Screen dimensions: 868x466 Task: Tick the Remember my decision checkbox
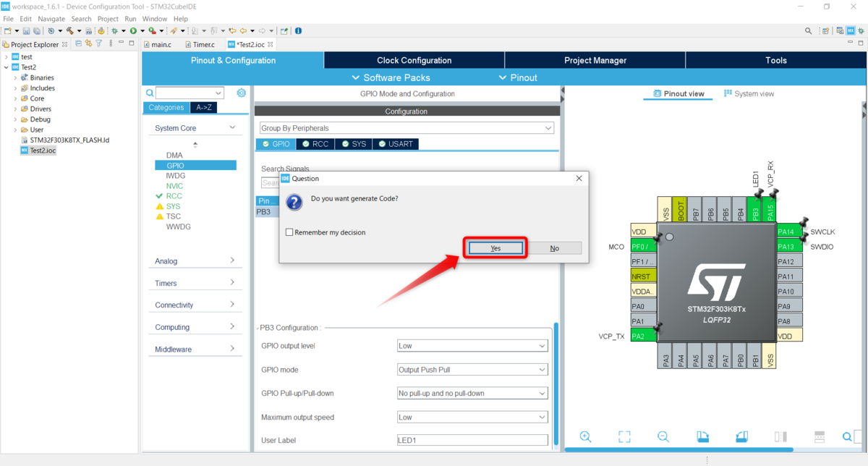[x=289, y=232]
